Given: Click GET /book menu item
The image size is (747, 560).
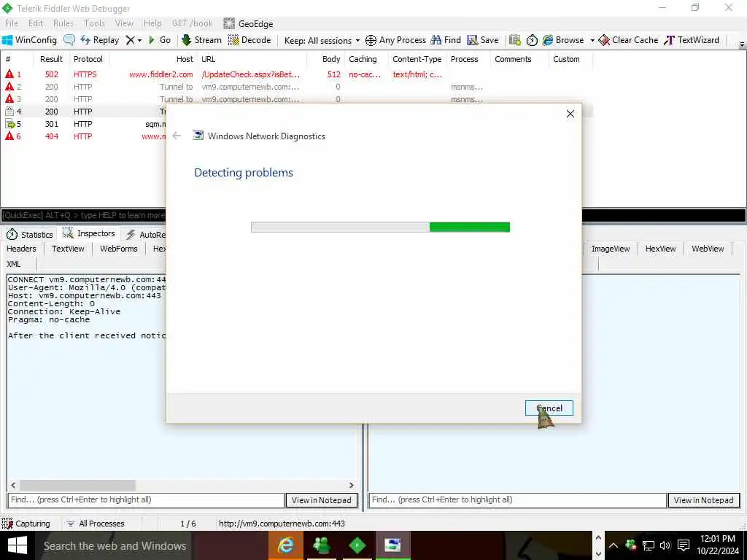Looking at the screenshot, I should pyautogui.click(x=193, y=23).
